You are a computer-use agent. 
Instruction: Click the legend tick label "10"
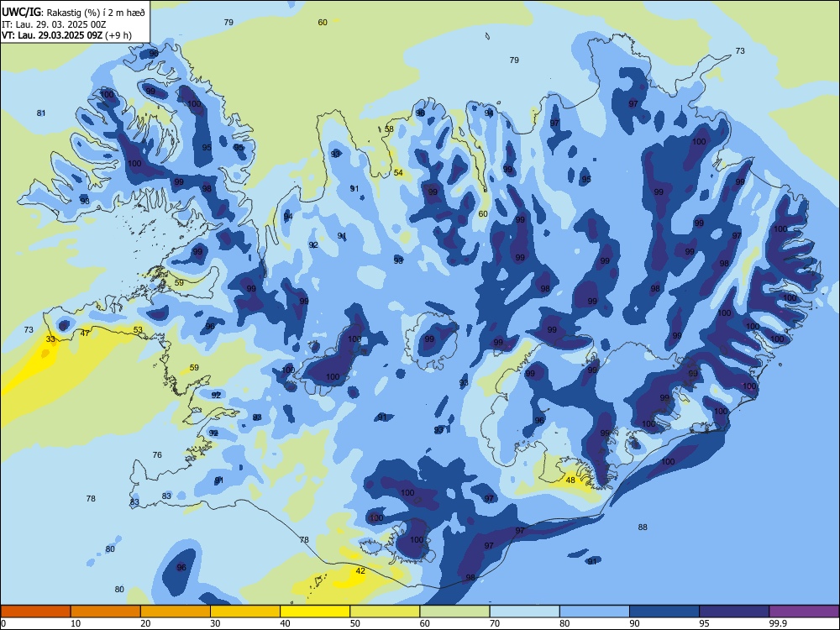(76, 623)
